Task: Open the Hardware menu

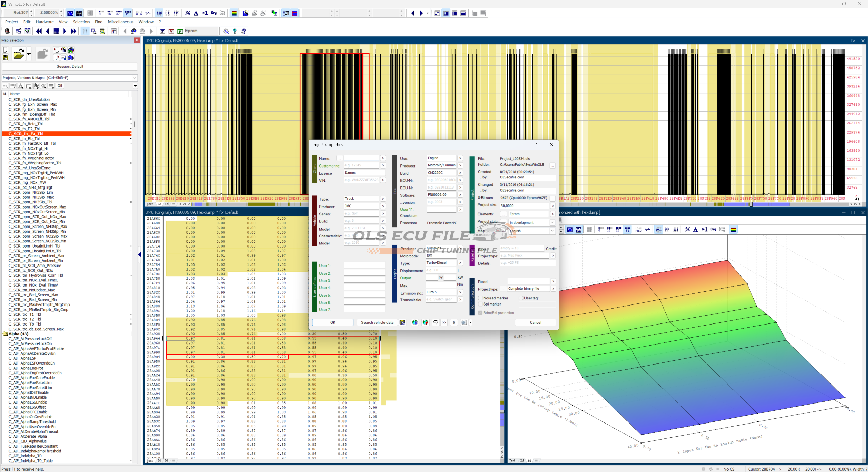Action: coord(44,22)
